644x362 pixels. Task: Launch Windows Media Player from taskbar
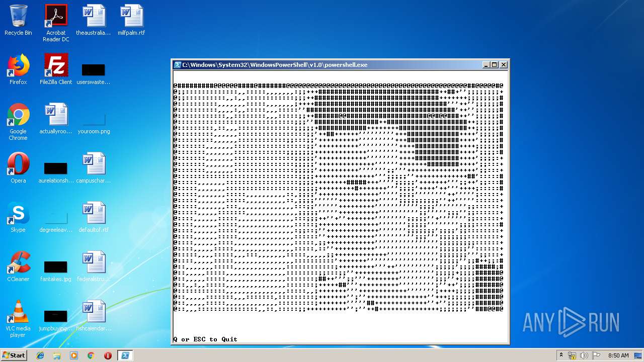point(74,355)
